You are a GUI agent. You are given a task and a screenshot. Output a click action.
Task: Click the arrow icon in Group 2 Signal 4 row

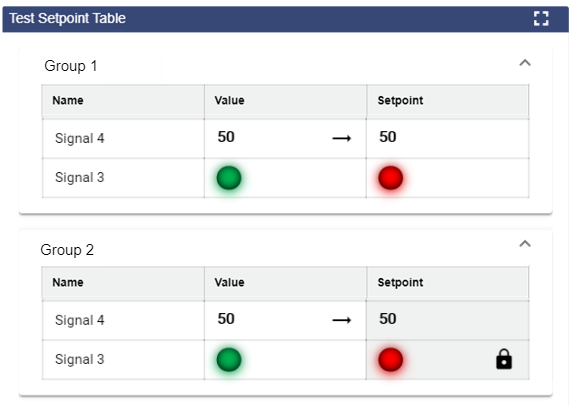pyautogui.click(x=342, y=320)
